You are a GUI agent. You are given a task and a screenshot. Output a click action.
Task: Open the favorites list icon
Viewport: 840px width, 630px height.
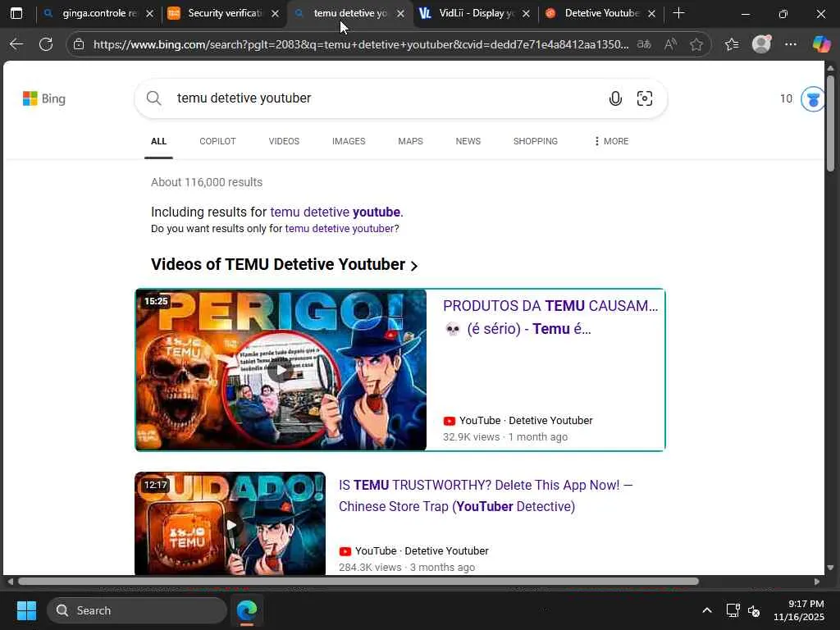point(732,44)
